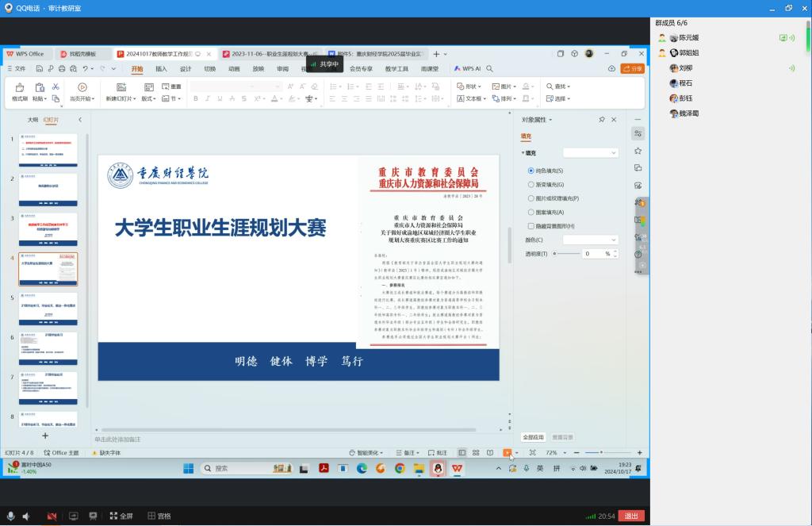Select slide 2 thumbnail in slide panel
The height and width of the screenshot is (526, 812).
48,190
